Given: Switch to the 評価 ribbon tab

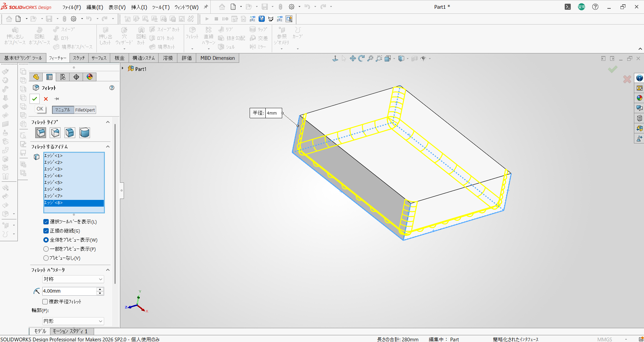Looking at the screenshot, I should (187, 58).
